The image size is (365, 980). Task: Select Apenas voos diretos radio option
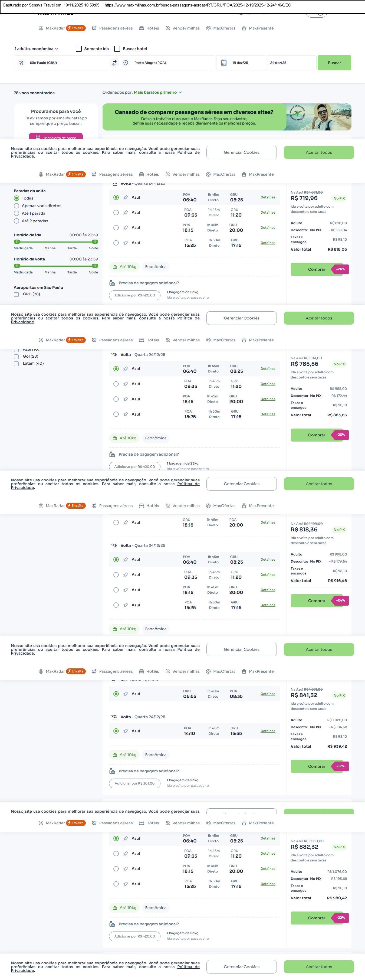[x=16, y=206]
